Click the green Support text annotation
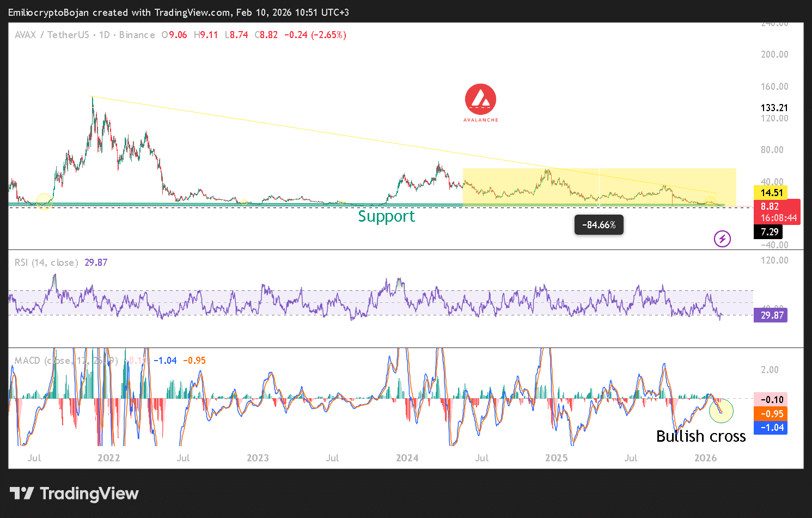Viewport: 812px width, 518px height. (x=386, y=216)
